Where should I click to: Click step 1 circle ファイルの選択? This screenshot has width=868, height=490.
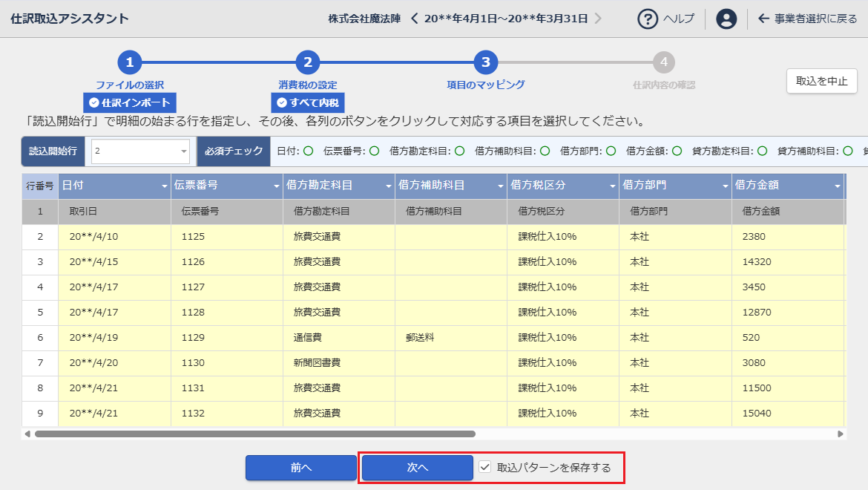[129, 62]
